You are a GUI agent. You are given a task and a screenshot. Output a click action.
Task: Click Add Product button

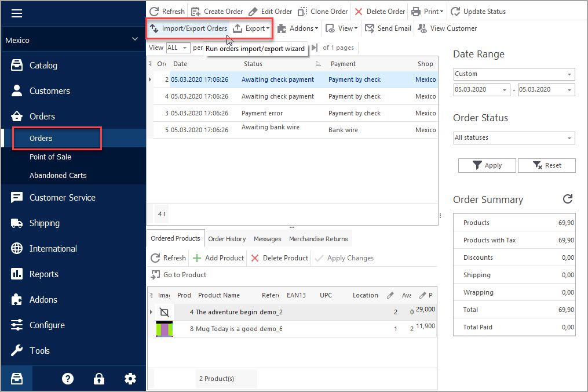(x=218, y=258)
